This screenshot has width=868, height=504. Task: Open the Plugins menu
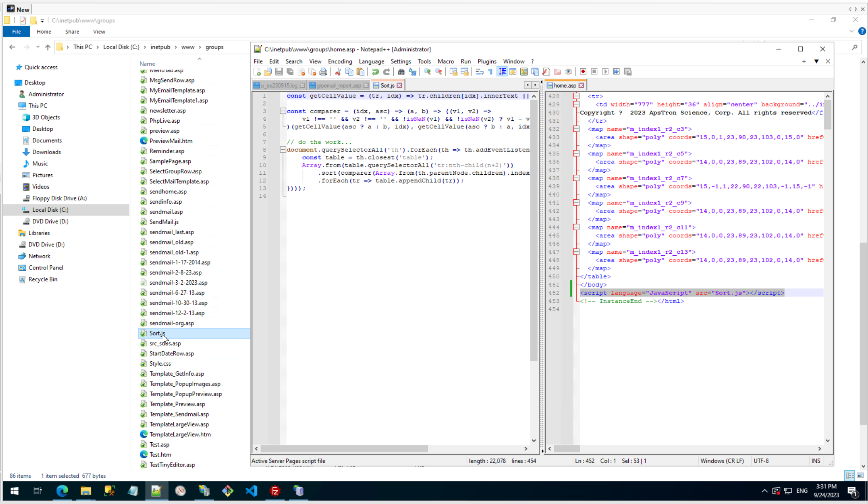tap(487, 61)
